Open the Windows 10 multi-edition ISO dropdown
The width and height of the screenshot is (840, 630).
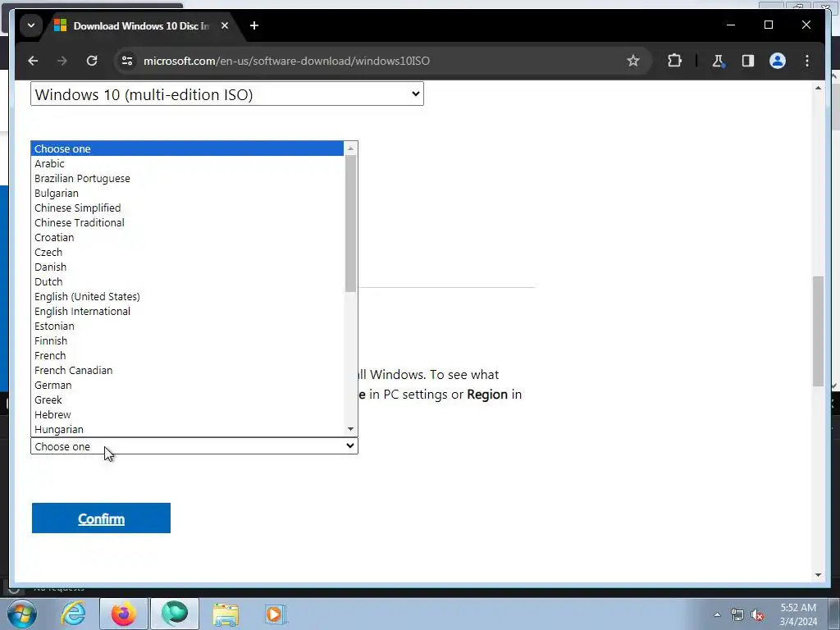227,94
